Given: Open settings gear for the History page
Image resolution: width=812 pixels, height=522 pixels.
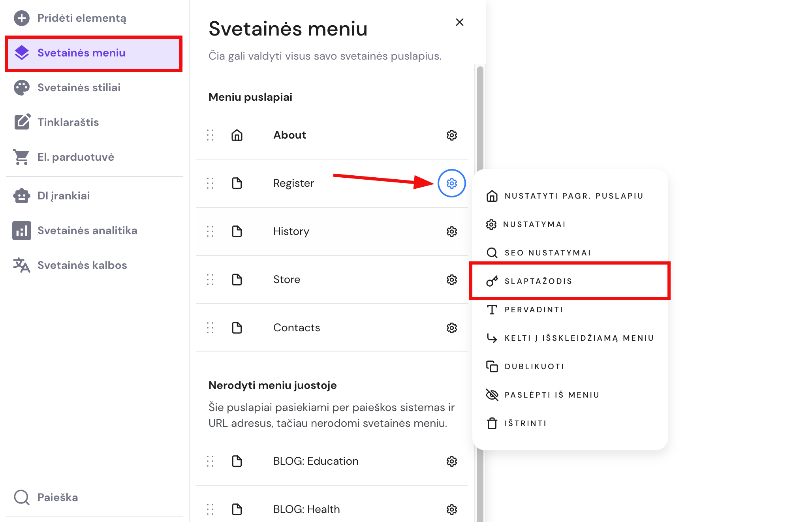Looking at the screenshot, I should [451, 231].
